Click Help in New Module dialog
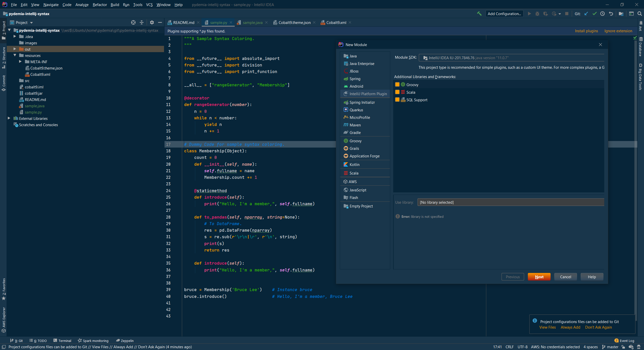 tap(592, 277)
